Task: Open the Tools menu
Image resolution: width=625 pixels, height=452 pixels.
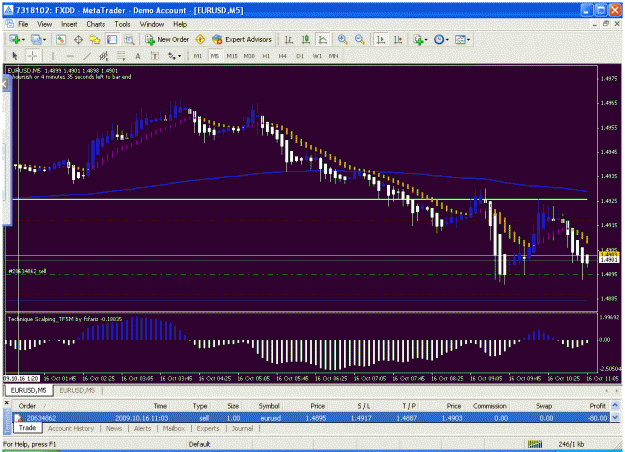Action: pos(122,24)
